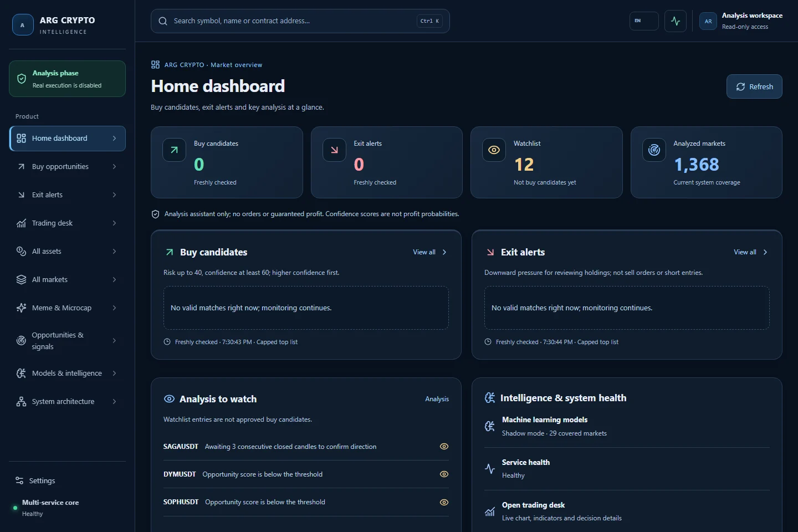Click the All assets coins icon
798x532 pixels.
point(21,252)
